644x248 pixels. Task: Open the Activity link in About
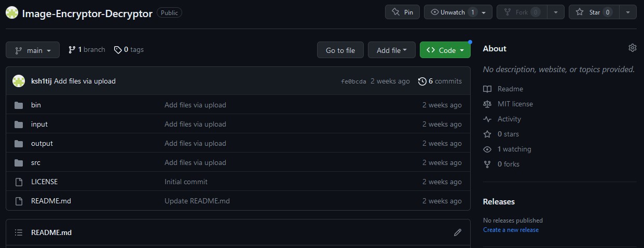[509, 119]
